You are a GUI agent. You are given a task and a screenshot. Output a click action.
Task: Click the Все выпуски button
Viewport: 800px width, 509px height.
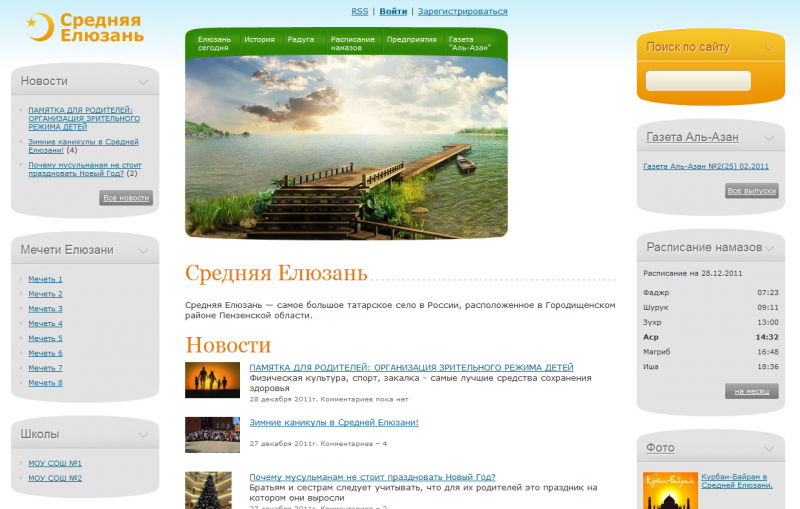coord(752,191)
